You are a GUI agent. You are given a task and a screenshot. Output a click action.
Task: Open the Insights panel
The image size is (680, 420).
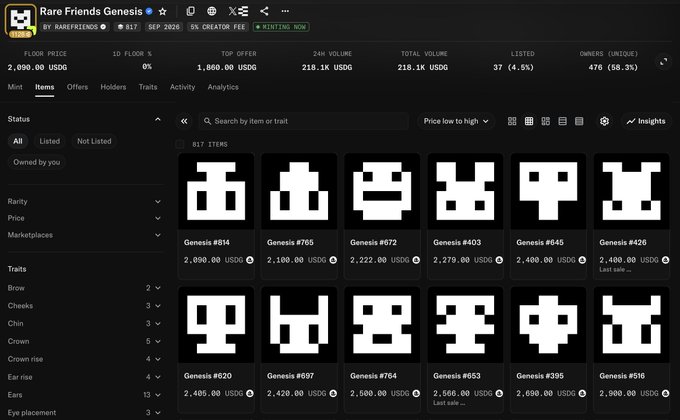click(646, 121)
